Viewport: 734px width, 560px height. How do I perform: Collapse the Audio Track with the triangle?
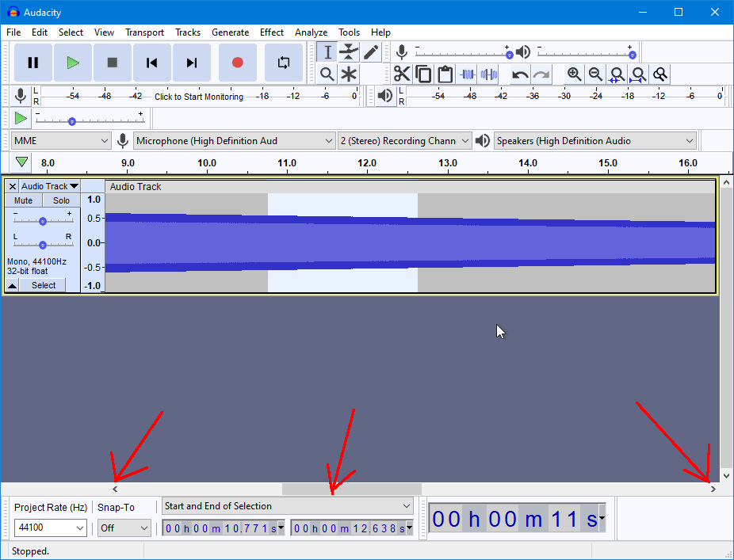click(12, 285)
